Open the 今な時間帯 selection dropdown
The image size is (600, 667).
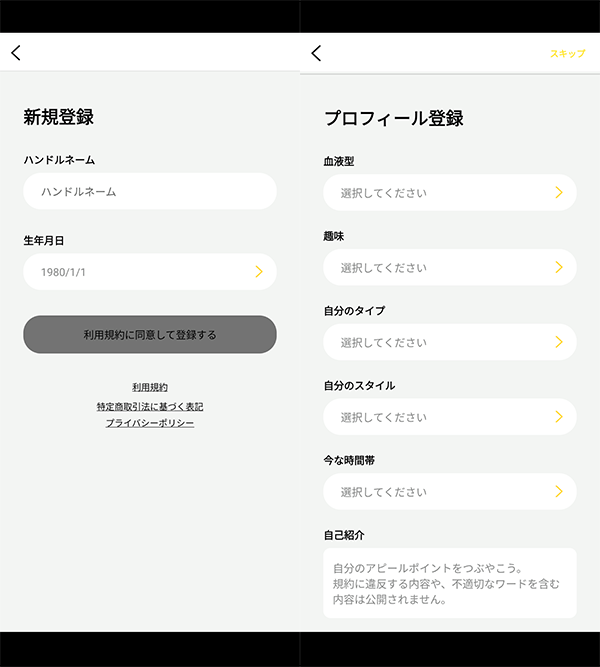(x=450, y=491)
